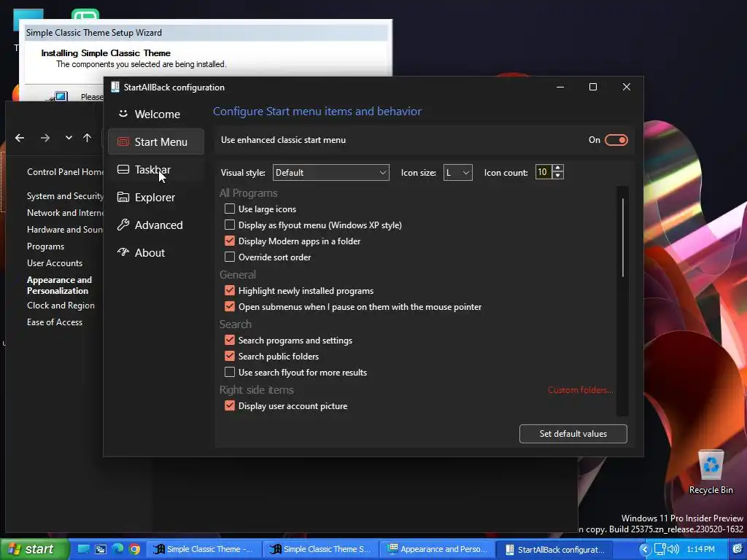747x560 pixels.
Task: Click the Set default values button
Action: [x=573, y=434]
